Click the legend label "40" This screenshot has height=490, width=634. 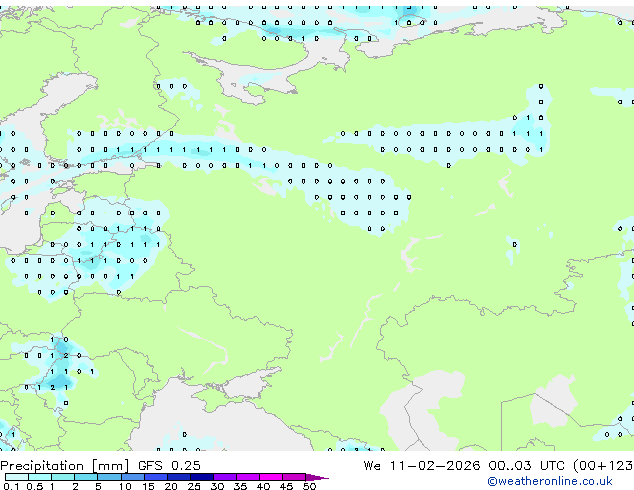coord(263,486)
